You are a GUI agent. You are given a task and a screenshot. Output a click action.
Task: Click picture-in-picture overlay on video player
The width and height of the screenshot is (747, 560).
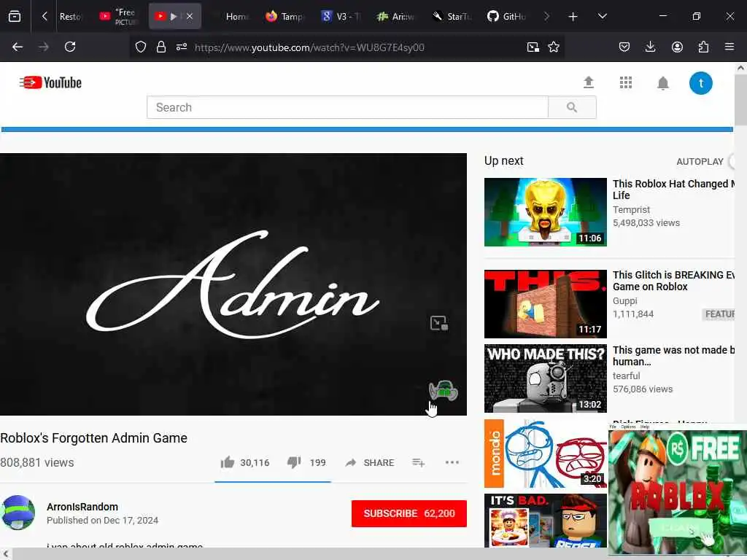coord(438,323)
